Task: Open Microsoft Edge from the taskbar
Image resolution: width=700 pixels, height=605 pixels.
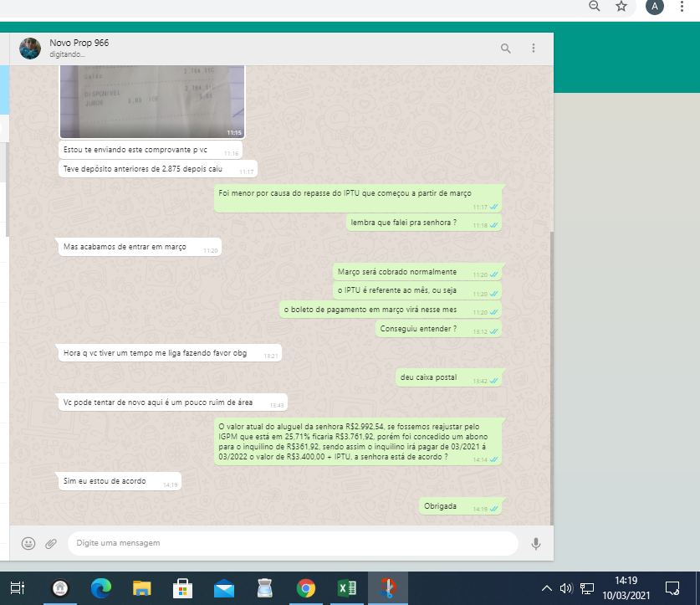Action: pos(101,588)
